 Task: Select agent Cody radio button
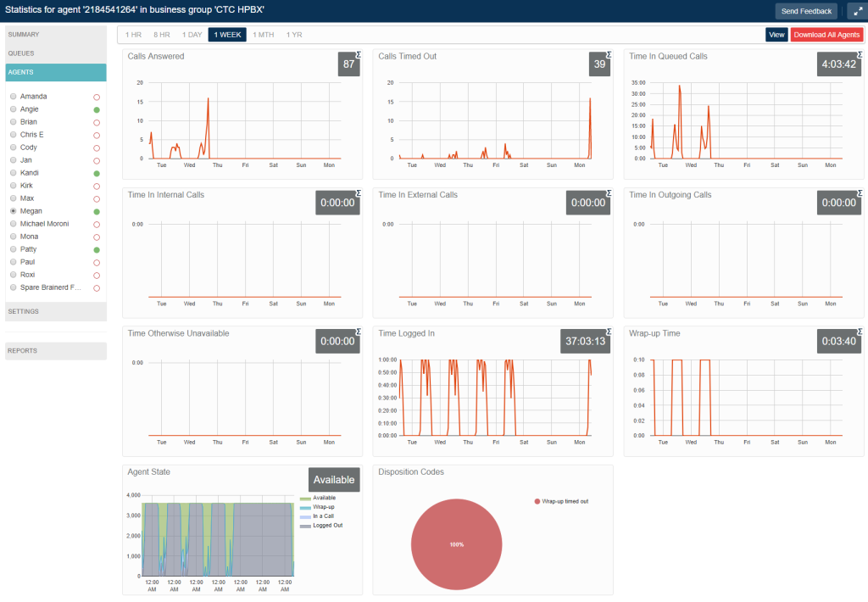pos(14,148)
